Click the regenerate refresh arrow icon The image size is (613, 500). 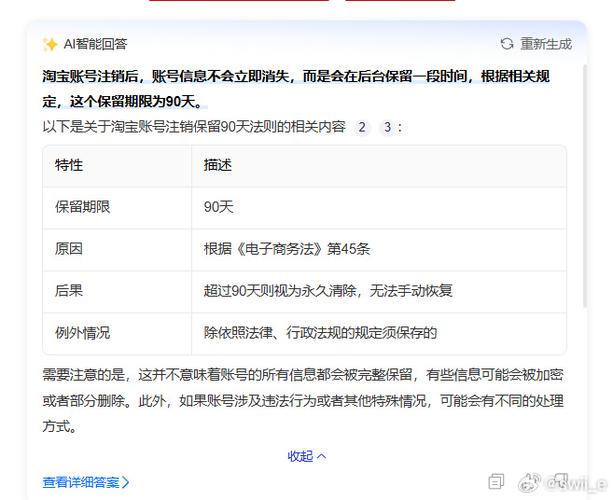[x=507, y=44]
